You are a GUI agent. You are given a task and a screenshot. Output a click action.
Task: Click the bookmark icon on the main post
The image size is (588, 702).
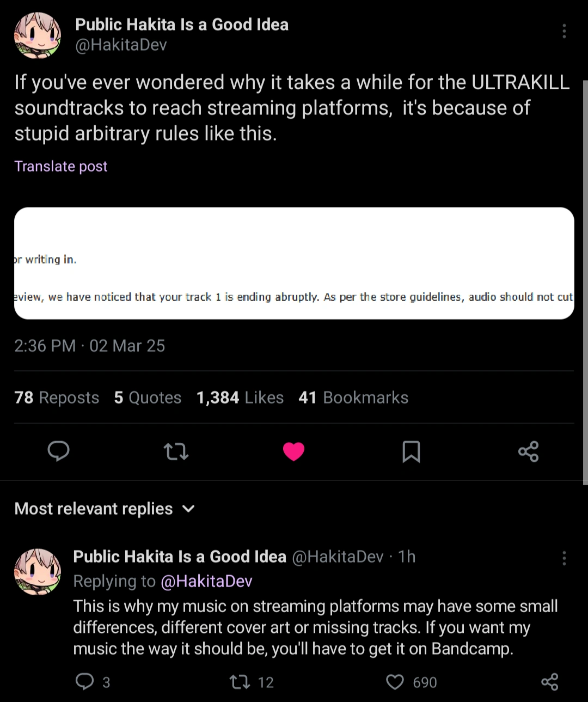pos(412,452)
